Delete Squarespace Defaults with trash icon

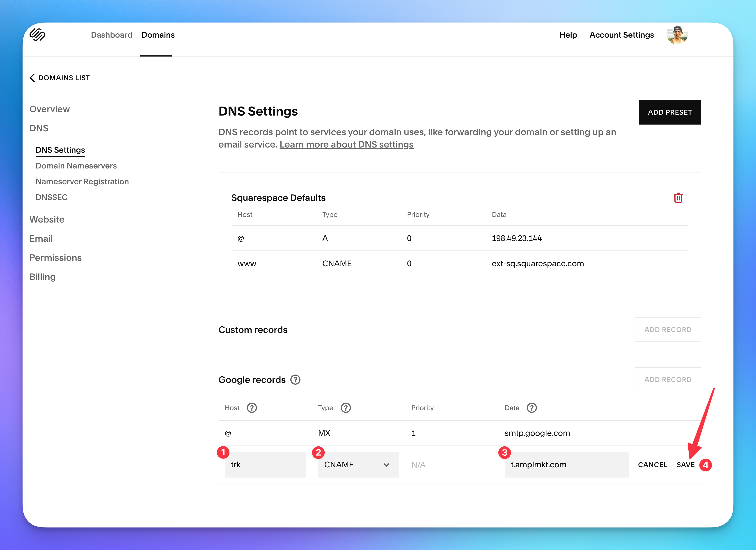tap(678, 198)
